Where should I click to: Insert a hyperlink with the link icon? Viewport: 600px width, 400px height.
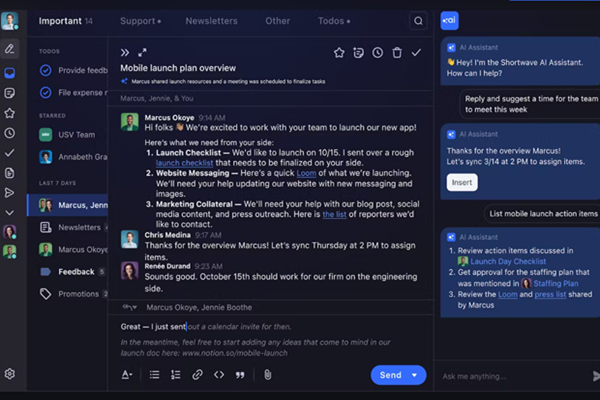point(197,375)
